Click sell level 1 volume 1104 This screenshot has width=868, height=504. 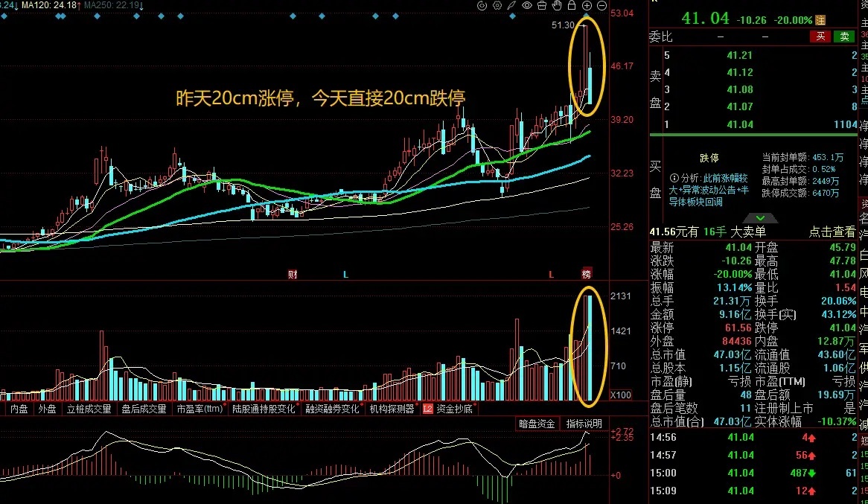tap(846, 124)
